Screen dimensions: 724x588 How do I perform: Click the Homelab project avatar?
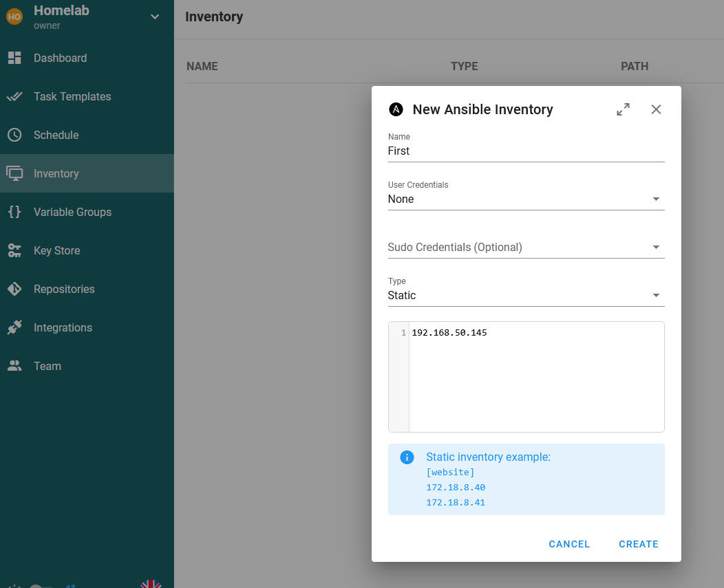tap(14, 17)
